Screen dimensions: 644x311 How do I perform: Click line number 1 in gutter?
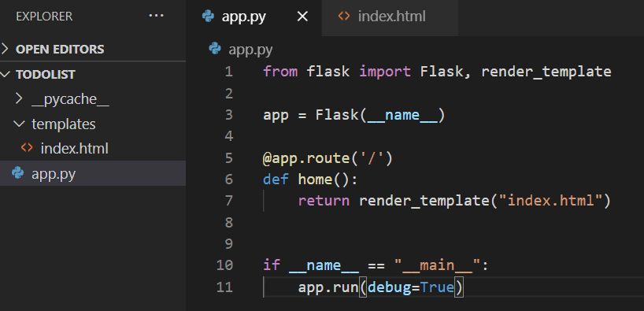point(229,72)
